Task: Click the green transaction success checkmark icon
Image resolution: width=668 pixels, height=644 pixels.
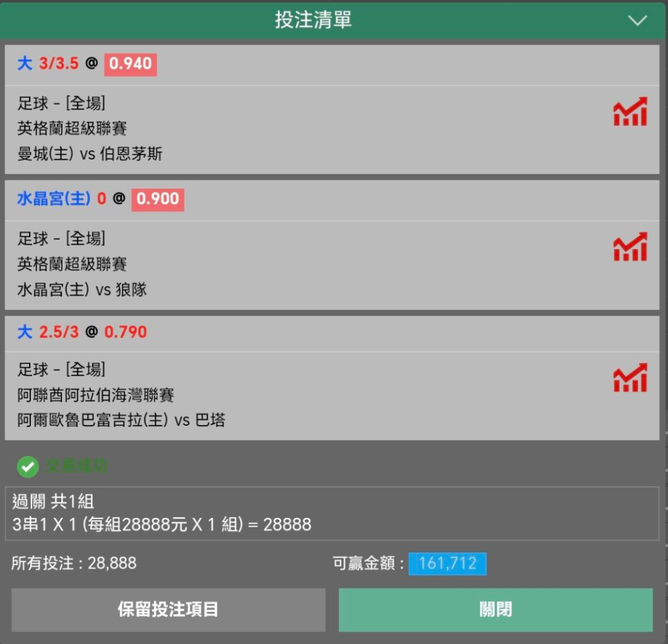Action: [x=28, y=467]
